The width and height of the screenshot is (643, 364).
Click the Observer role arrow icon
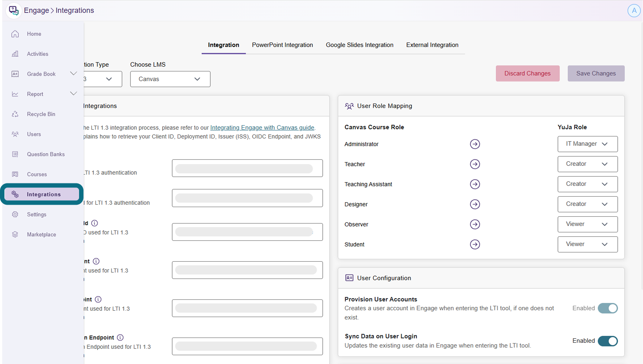475,224
